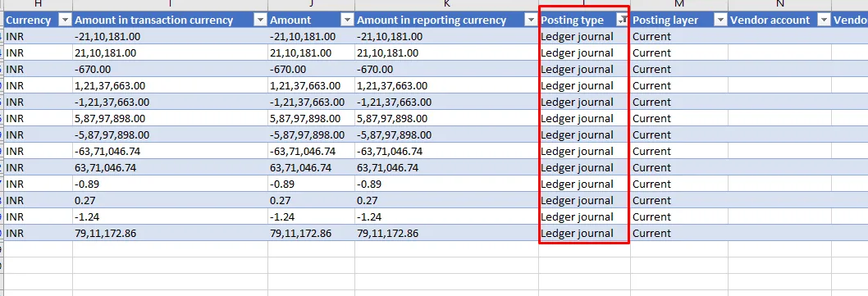
Task: Select the Currency header cell
Action: click(x=38, y=20)
